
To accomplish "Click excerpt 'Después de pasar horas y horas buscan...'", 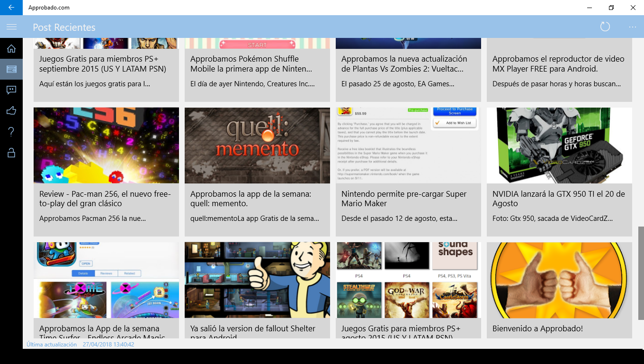I will 557,84.
